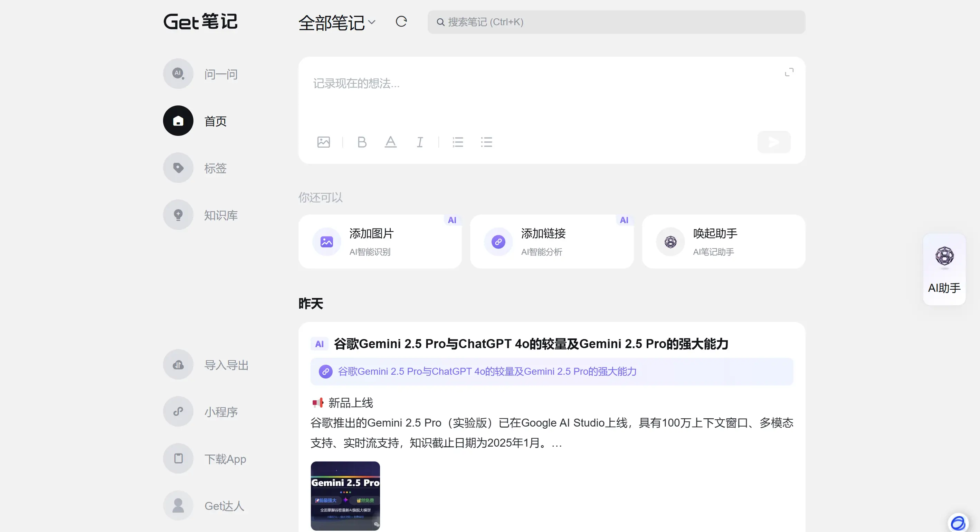Insert an image in the editor
980x532 pixels.
(x=323, y=142)
